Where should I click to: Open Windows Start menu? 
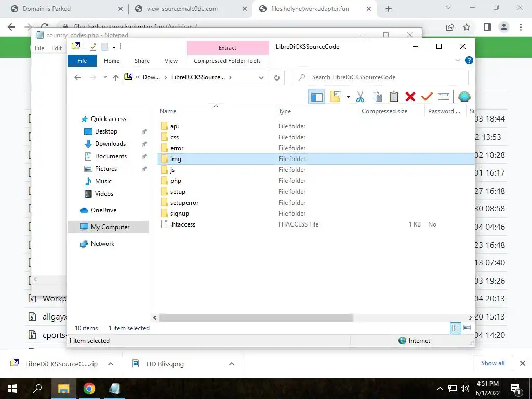(12, 389)
